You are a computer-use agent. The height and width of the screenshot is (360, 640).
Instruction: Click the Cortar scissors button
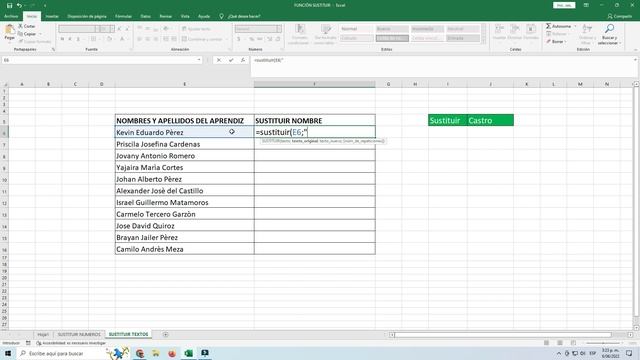(27, 26)
